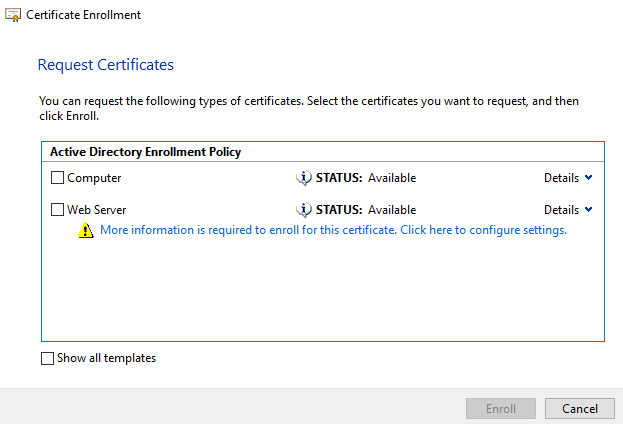Click the 'Show all templates' label text
Screen dimensions: 623x424
pos(106,358)
